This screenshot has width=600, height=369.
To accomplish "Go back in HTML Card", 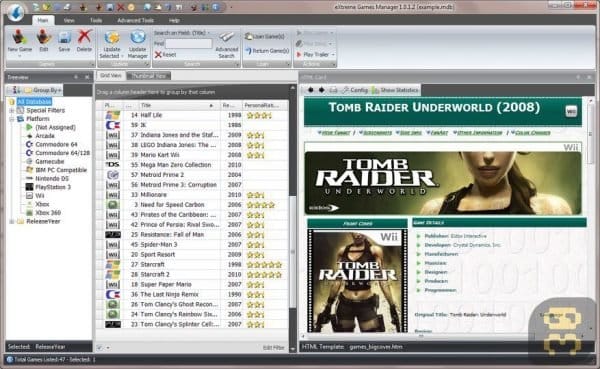I will click(x=310, y=90).
